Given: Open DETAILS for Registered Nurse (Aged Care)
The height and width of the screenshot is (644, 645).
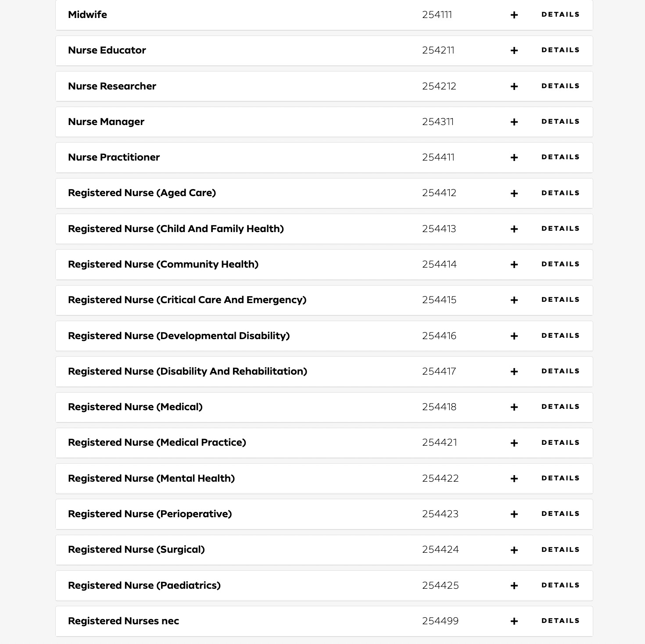Looking at the screenshot, I should coord(560,193).
